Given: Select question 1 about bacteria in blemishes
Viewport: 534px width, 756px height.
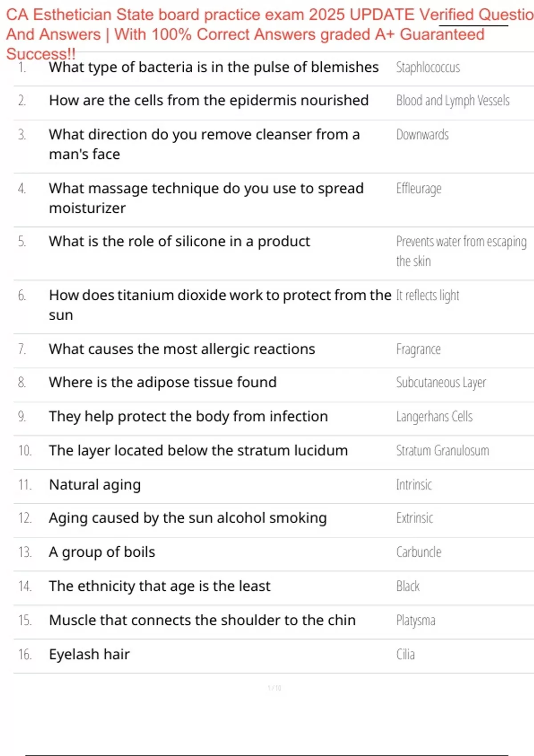Looking at the screenshot, I should pyautogui.click(x=214, y=67).
